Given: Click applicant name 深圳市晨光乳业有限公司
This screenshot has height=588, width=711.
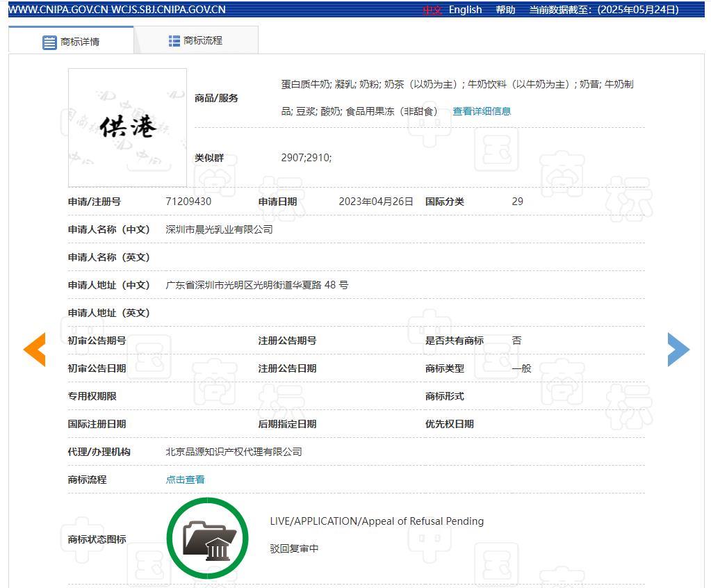Looking at the screenshot, I should click(219, 229).
